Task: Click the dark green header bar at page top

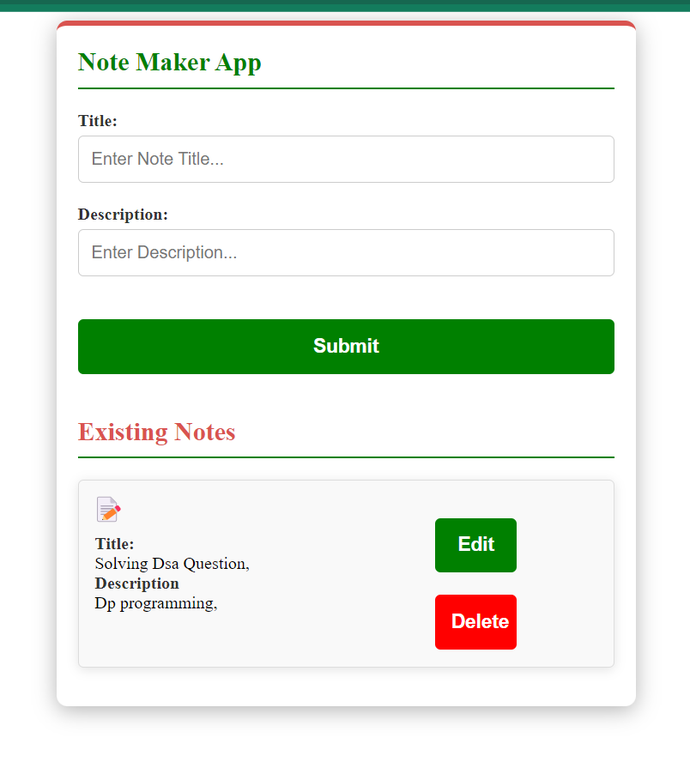Action: click(x=345, y=5)
